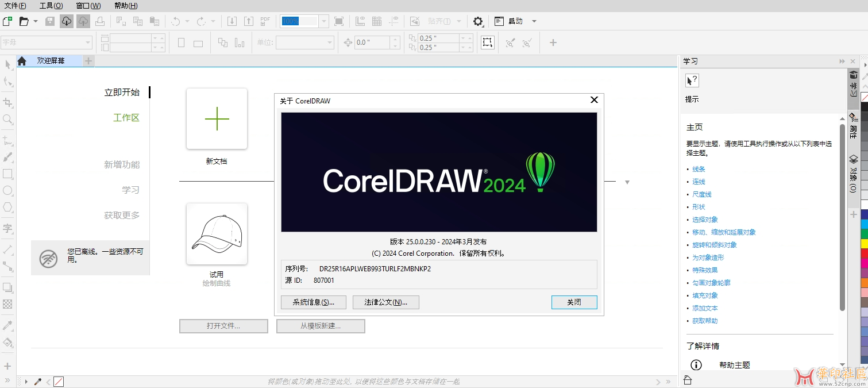868x388 pixels.
Task: Select the Pick tool arrow
Action: (x=8, y=64)
